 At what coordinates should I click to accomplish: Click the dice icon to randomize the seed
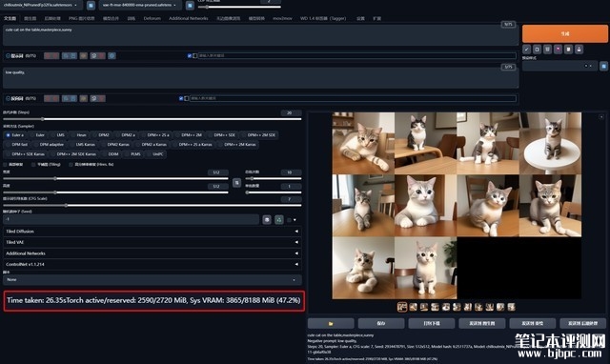(x=267, y=220)
